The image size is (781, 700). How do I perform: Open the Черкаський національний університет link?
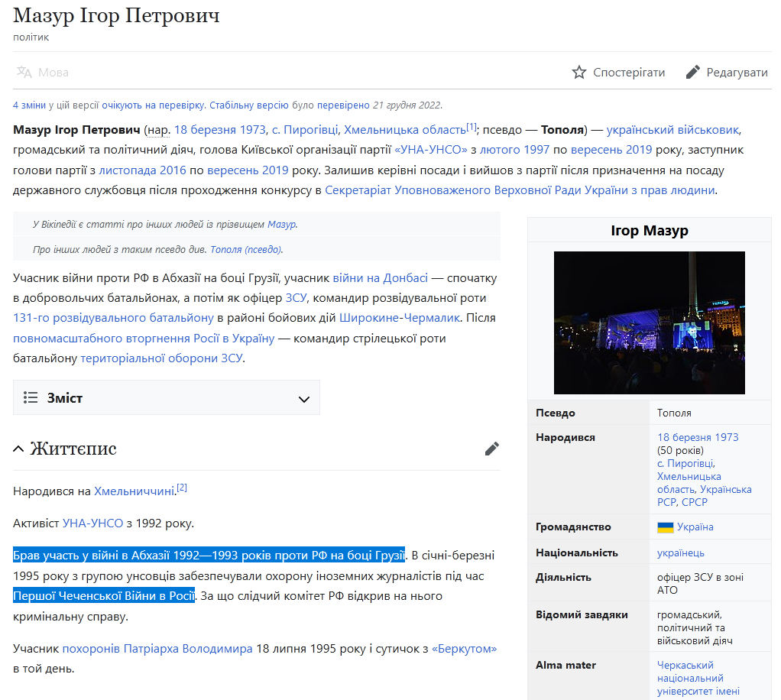tap(698, 678)
